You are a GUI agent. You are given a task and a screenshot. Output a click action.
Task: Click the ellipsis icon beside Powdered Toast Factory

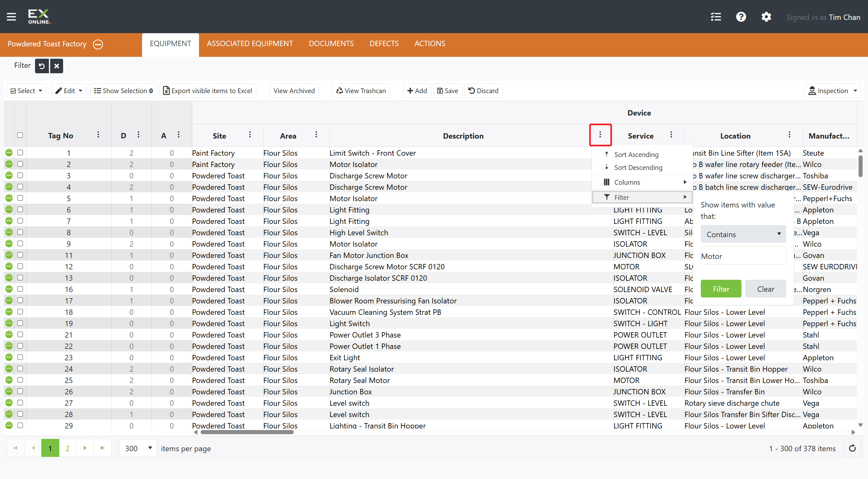[x=98, y=44]
